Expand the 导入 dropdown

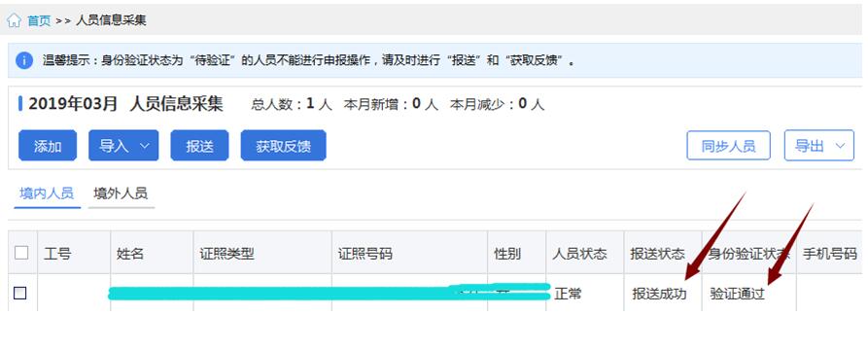pos(123,146)
